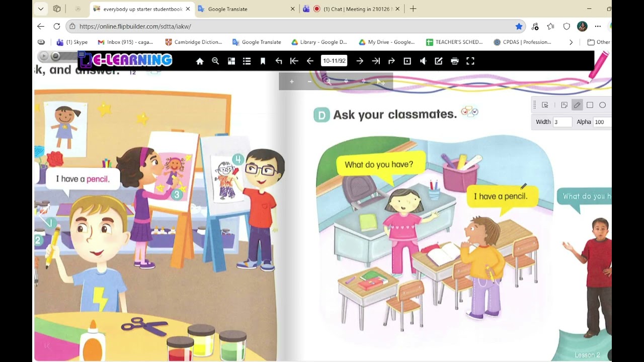Reload the current page
This screenshot has height=362, width=644.
[x=57, y=26]
